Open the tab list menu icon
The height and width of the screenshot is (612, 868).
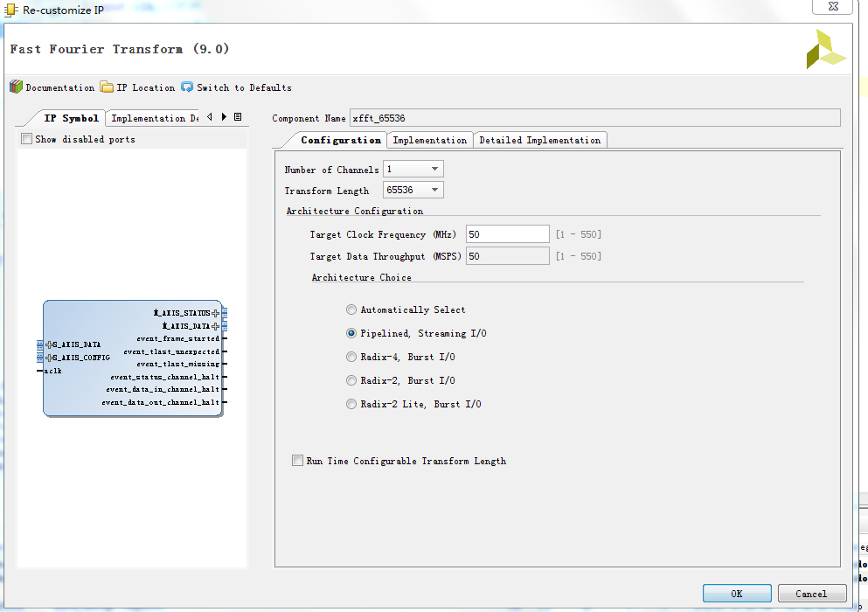238,117
